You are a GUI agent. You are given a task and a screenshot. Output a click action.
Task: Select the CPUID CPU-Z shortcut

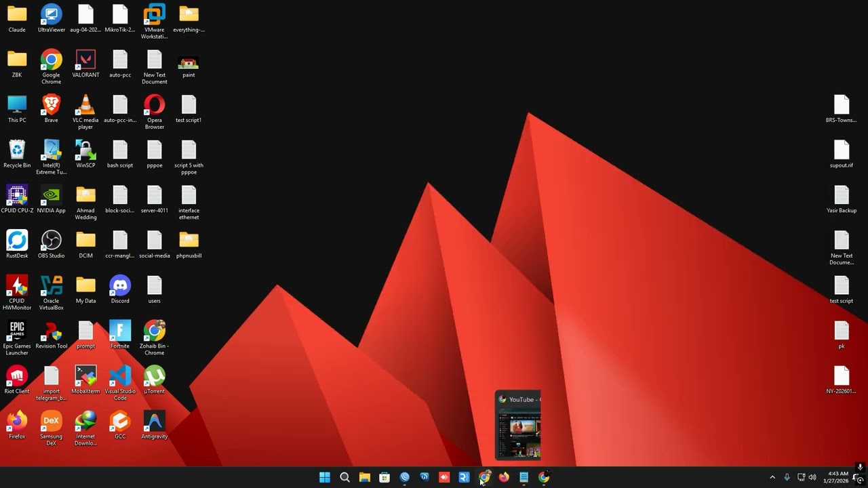point(17,200)
